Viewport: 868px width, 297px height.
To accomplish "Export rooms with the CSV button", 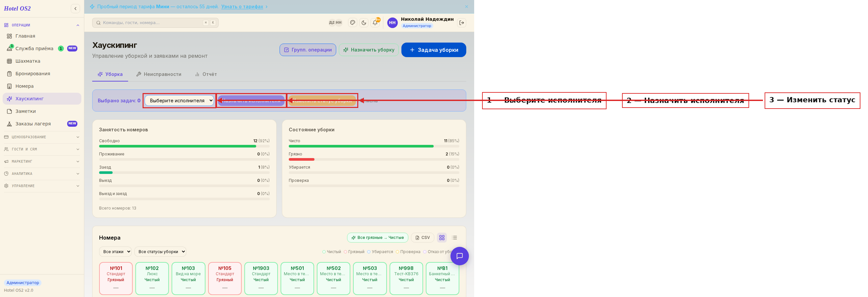I will pyautogui.click(x=422, y=238).
